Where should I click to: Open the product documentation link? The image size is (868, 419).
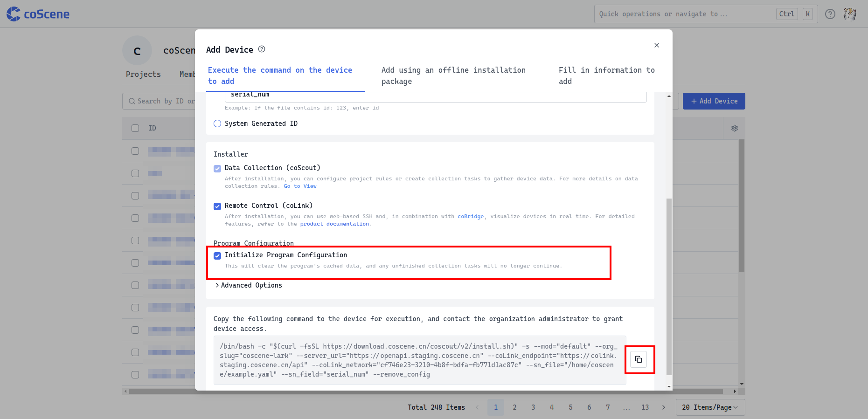[334, 224]
